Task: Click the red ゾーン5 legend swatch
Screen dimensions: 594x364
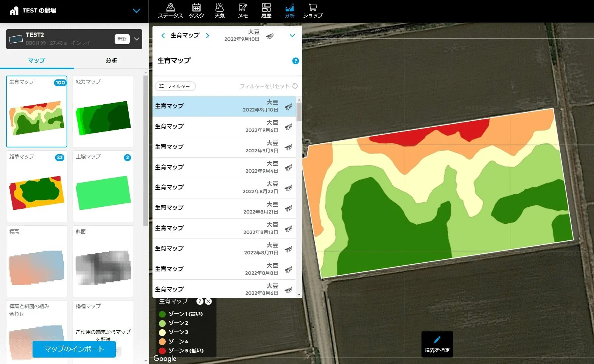Action: coord(162,350)
